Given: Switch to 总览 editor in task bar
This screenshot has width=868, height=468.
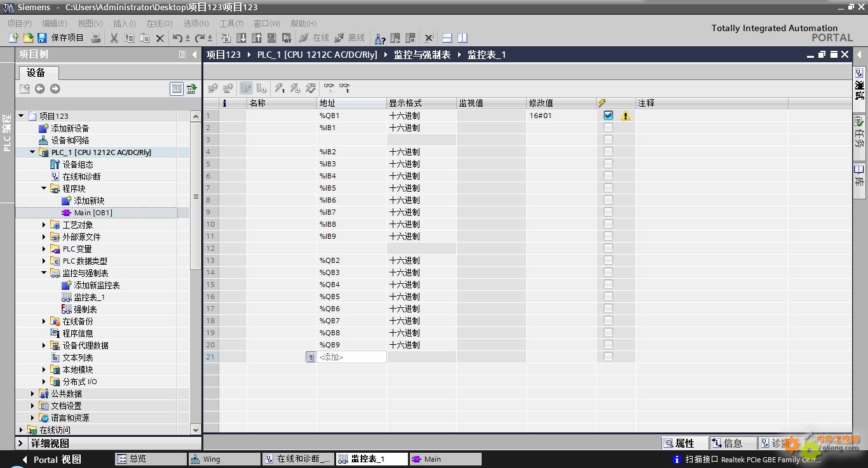Looking at the screenshot, I should [x=151, y=459].
